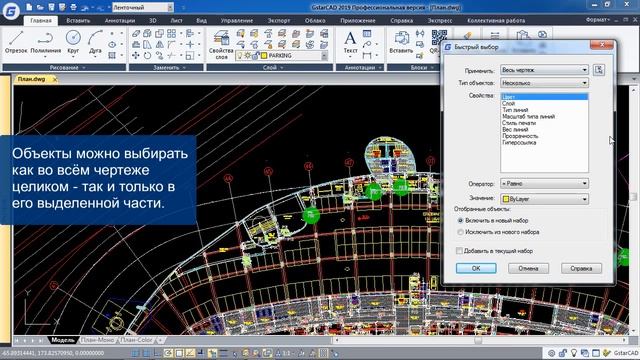Open Свойства слоя layer properties
This screenshot has width=640, height=360.
tap(221, 45)
